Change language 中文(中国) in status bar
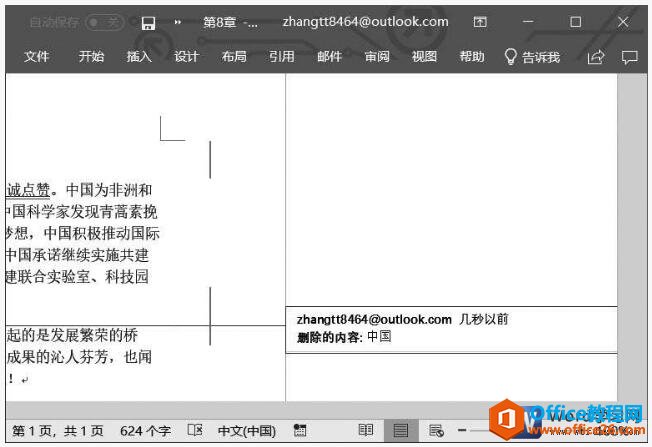652x447 pixels. [x=247, y=431]
